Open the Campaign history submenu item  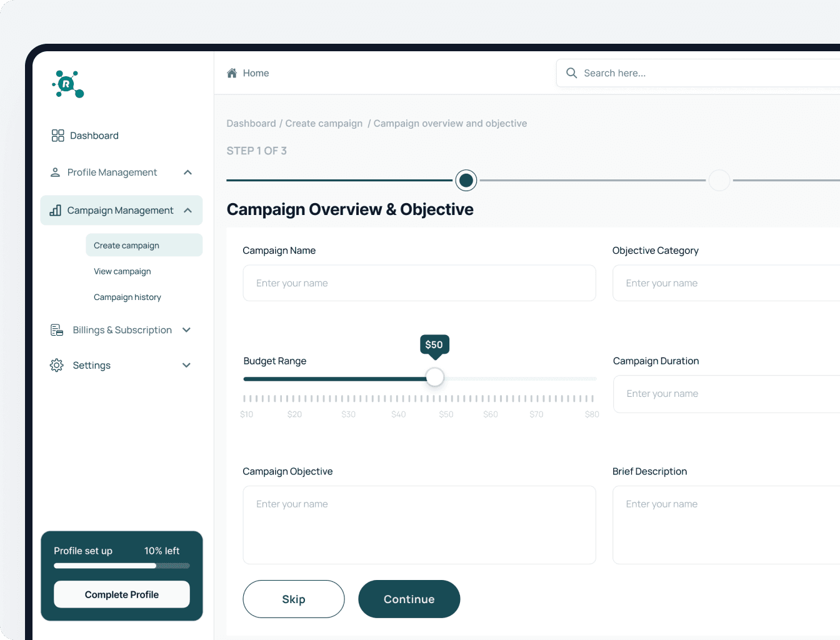pyautogui.click(x=127, y=297)
